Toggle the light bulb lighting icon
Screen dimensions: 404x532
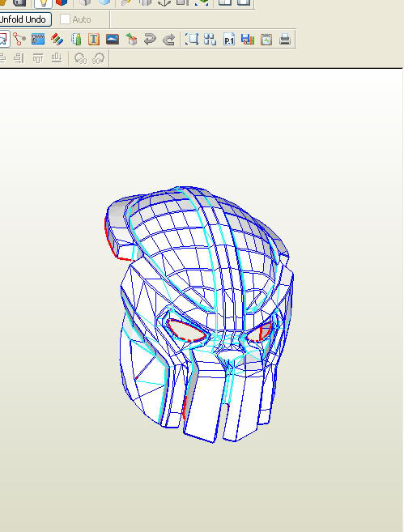pos(43,3)
